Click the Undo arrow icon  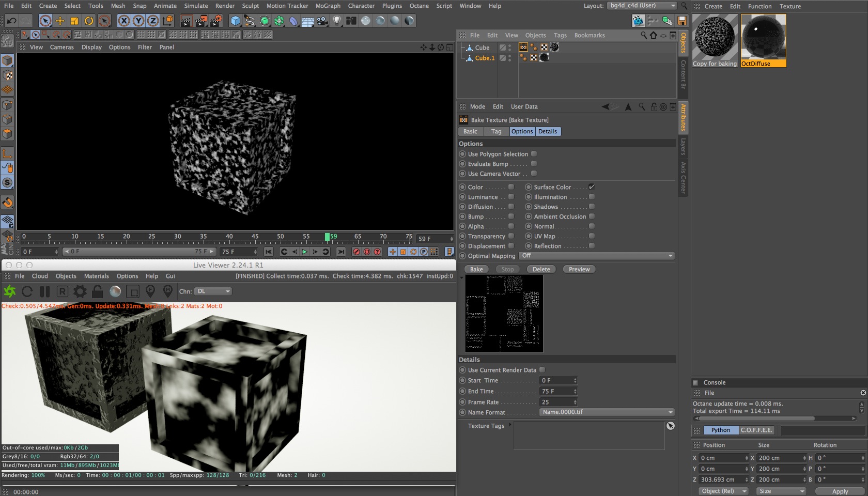tap(11, 21)
